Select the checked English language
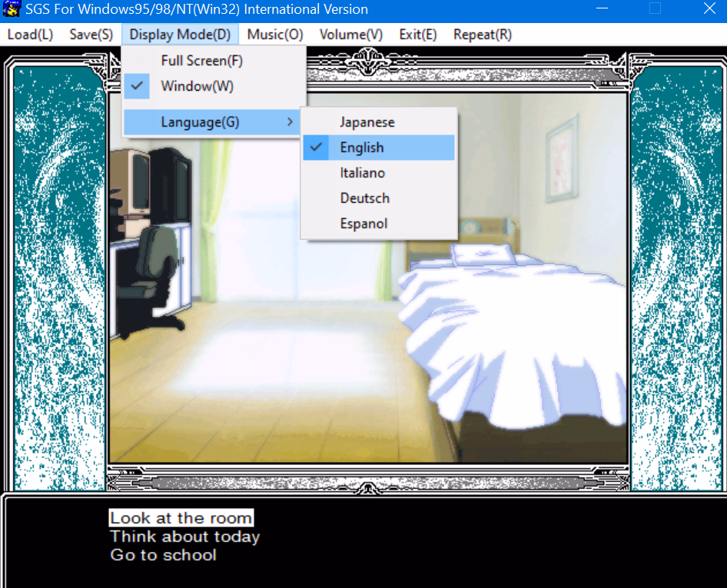Screen dimensions: 727x588 tap(379, 148)
